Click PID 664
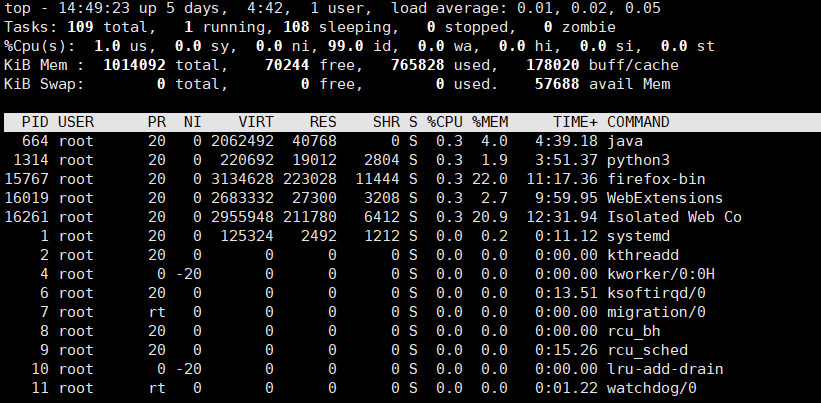 pyautogui.click(x=35, y=141)
